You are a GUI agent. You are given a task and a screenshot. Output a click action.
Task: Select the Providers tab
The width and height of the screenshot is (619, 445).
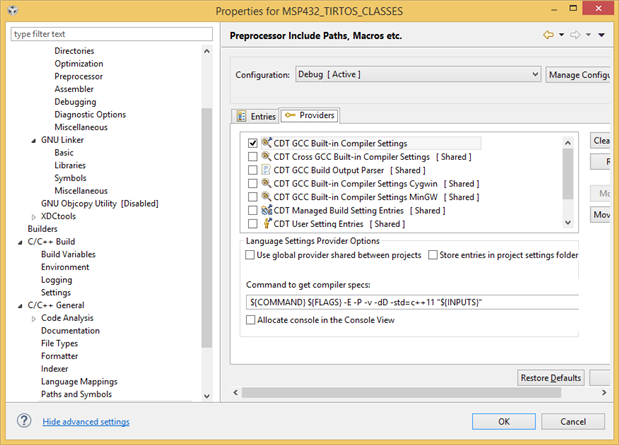pos(310,115)
